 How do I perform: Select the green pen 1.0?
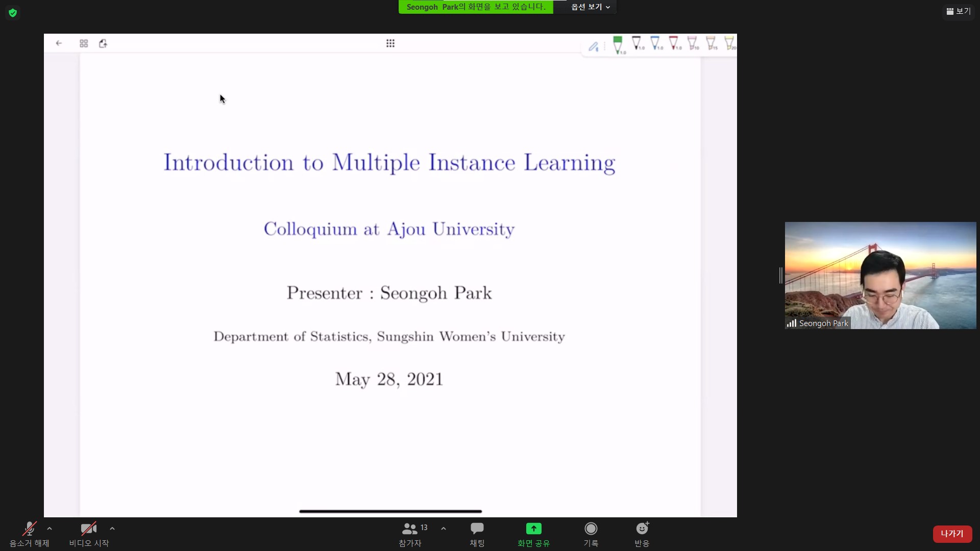(x=619, y=45)
